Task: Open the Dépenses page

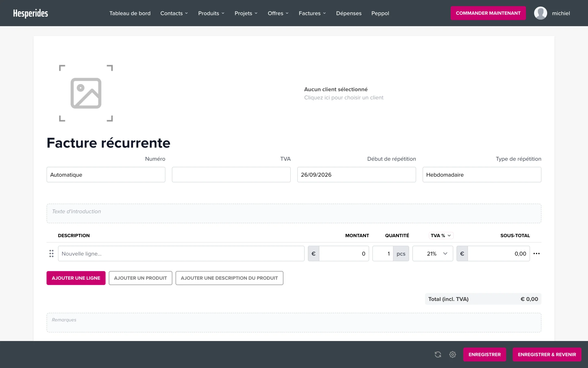Action: [349, 13]
